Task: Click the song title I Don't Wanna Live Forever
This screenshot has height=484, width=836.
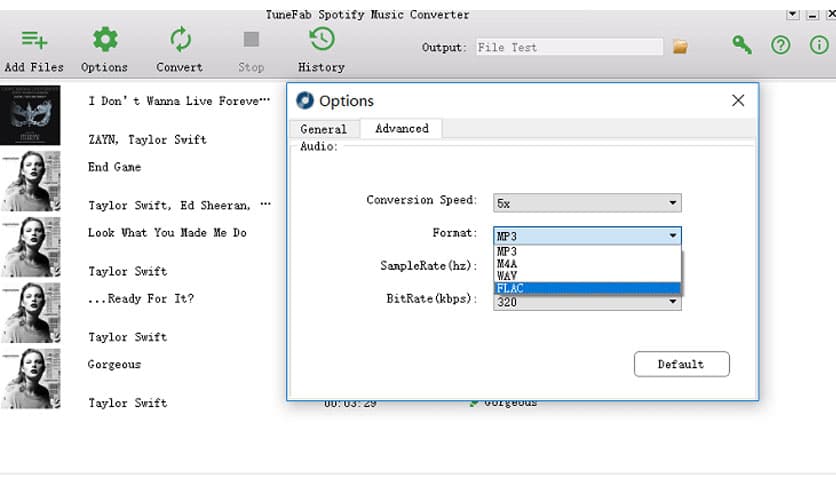Action: pyautogui.click(x=179, y=101)
